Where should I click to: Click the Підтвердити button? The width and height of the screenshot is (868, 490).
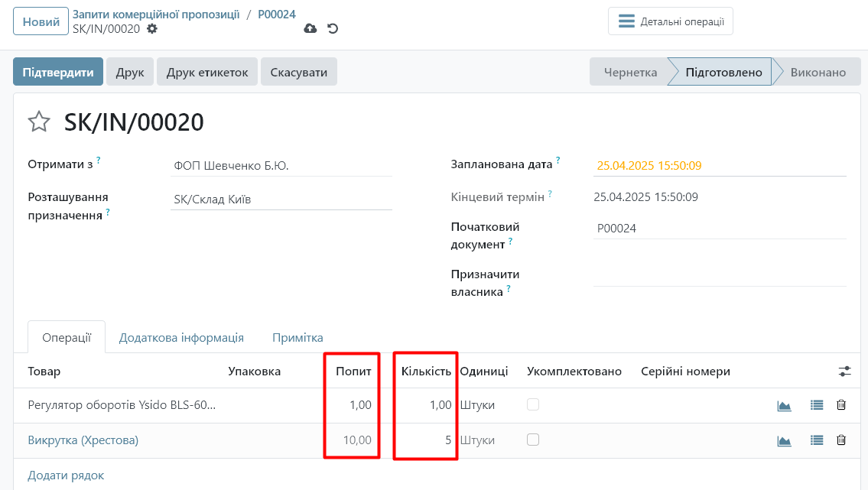click(x=58, y=73)
